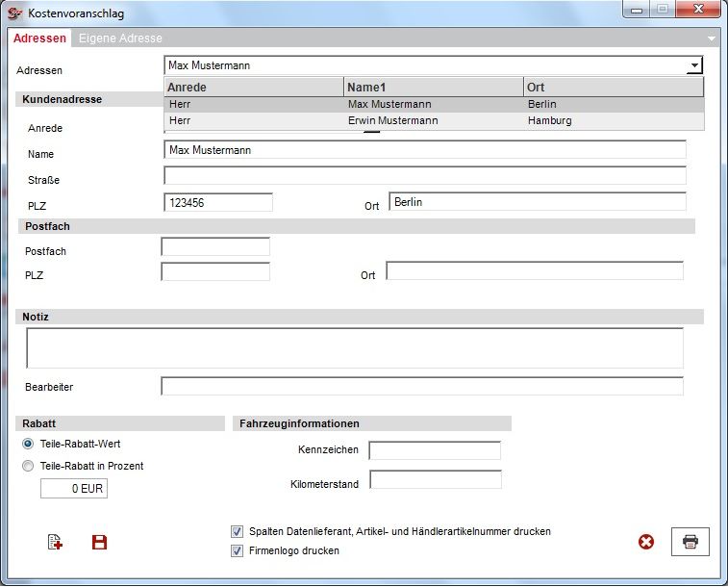Click the Postfach PLZ input field
The image size is (728, 587).
pyautogui.click(x=215, y=271)
